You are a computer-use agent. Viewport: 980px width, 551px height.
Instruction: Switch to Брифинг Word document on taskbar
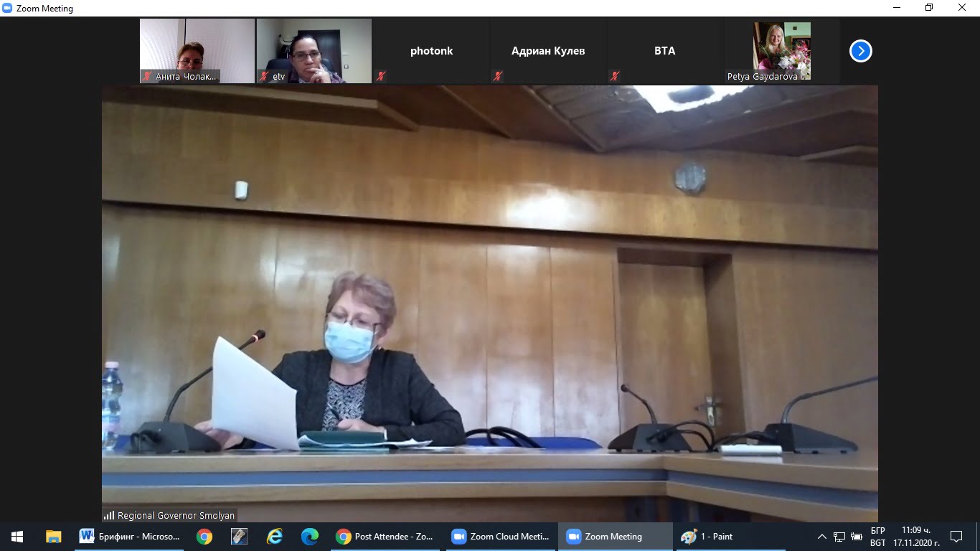(x=130, y=537)
